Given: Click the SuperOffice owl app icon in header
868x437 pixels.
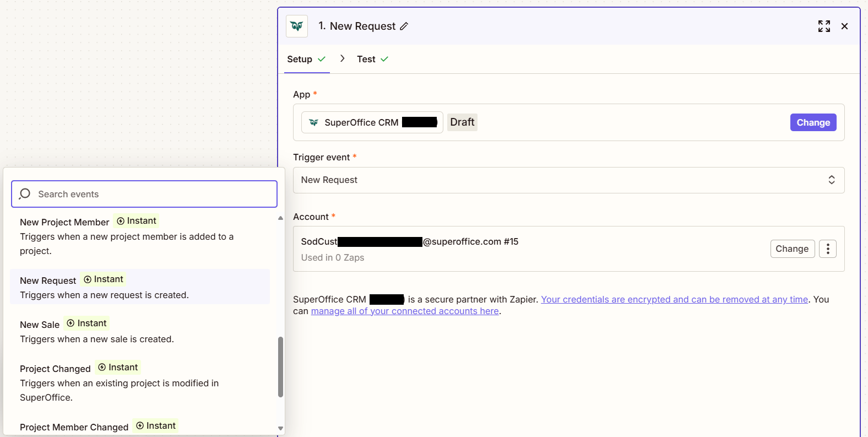Looking at the screenshot, I should pyautogui.click(x=297, y=26).
